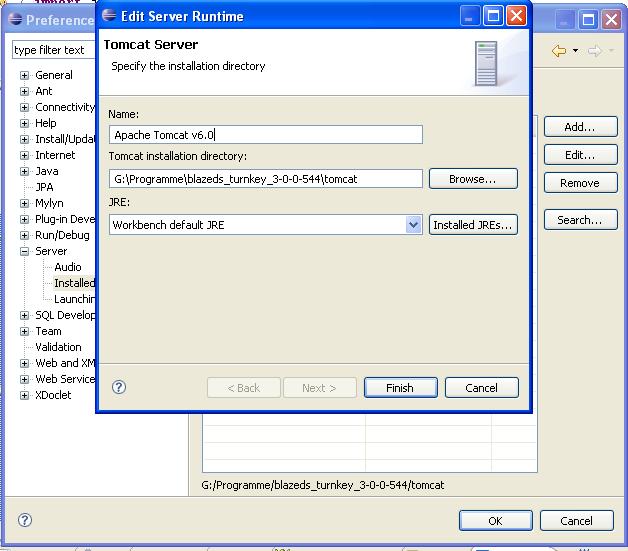Collapse the Server tree node
This screenshot has width=628, height=551.
tap(24, 251)
